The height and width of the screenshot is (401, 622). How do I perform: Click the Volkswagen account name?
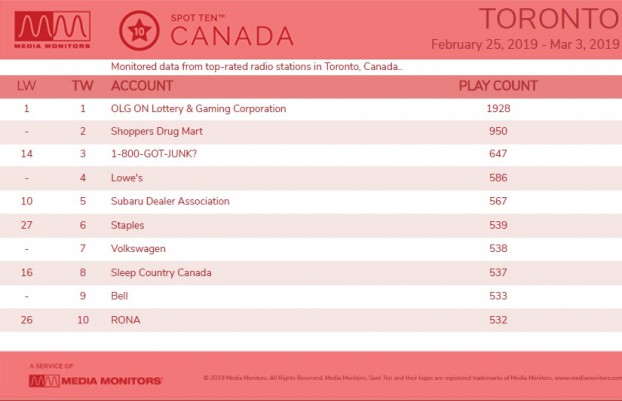(138, 249)
